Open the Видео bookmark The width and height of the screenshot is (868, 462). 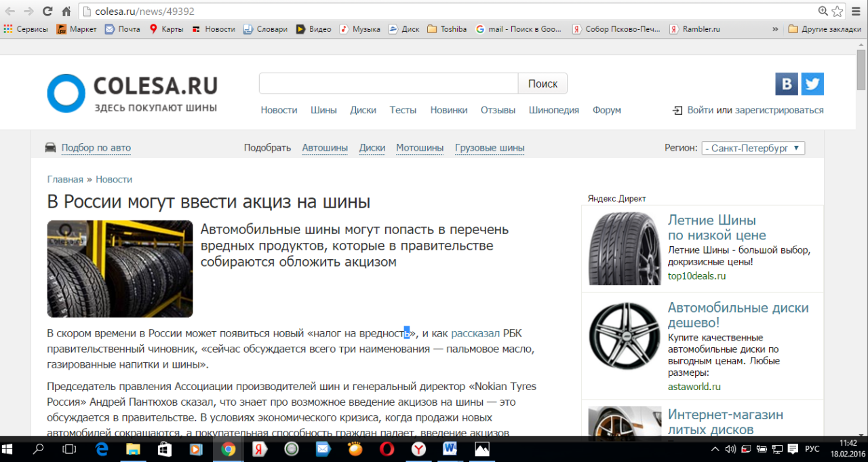point(314,29)
